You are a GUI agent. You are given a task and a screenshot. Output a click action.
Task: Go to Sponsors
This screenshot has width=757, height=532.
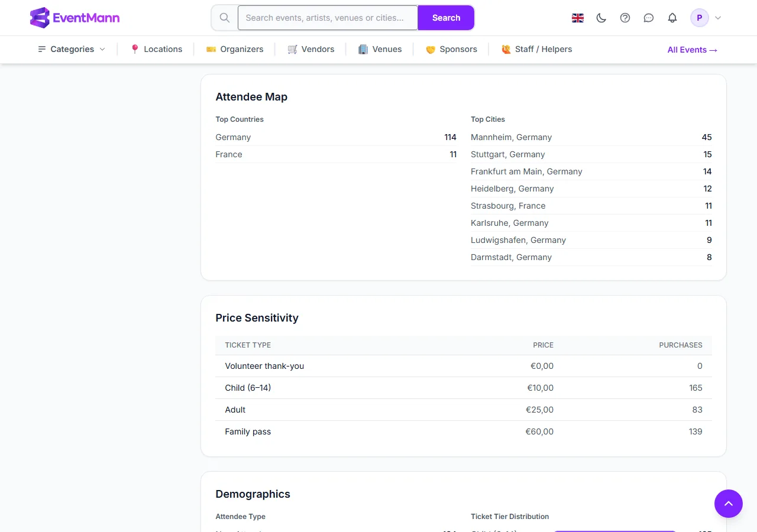coord(451,49)
